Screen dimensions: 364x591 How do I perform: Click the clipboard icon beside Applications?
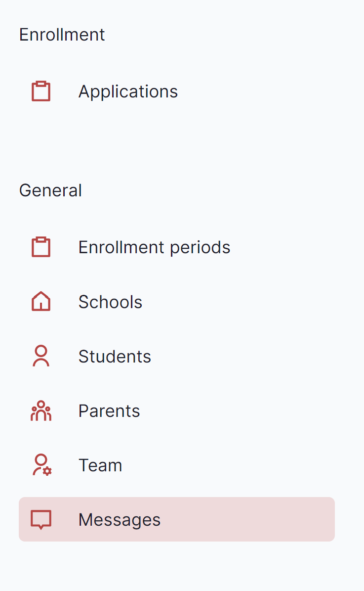point(41,91)
